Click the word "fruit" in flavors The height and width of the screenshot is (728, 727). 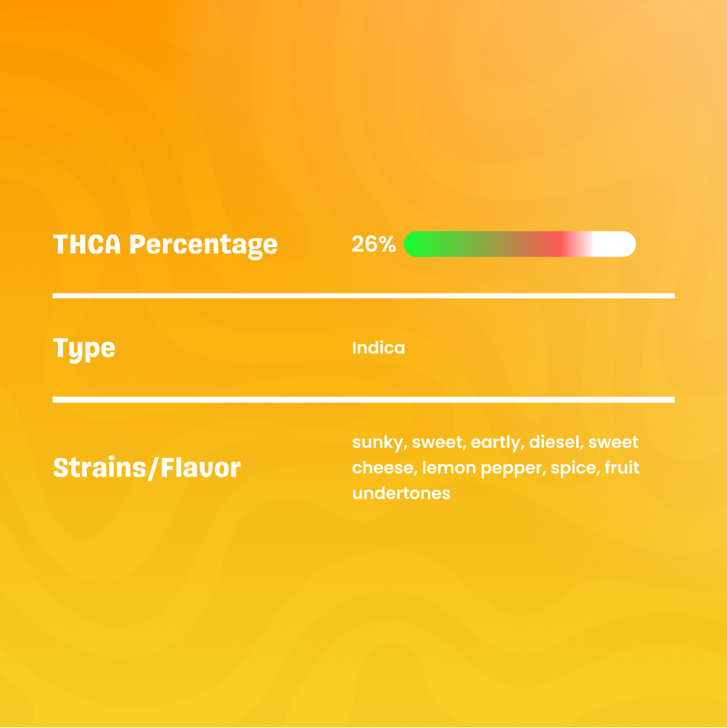pyautogui.click(x=622, y=467)
